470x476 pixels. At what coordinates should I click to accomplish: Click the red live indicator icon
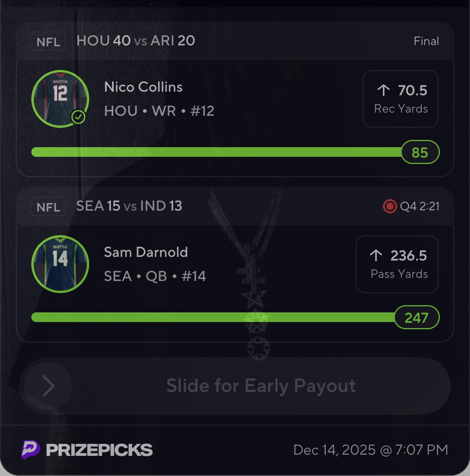(x=389, y=206)
